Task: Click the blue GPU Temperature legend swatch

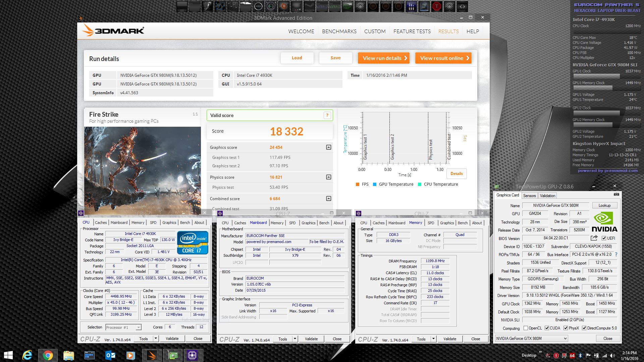Action: [375, 184]
